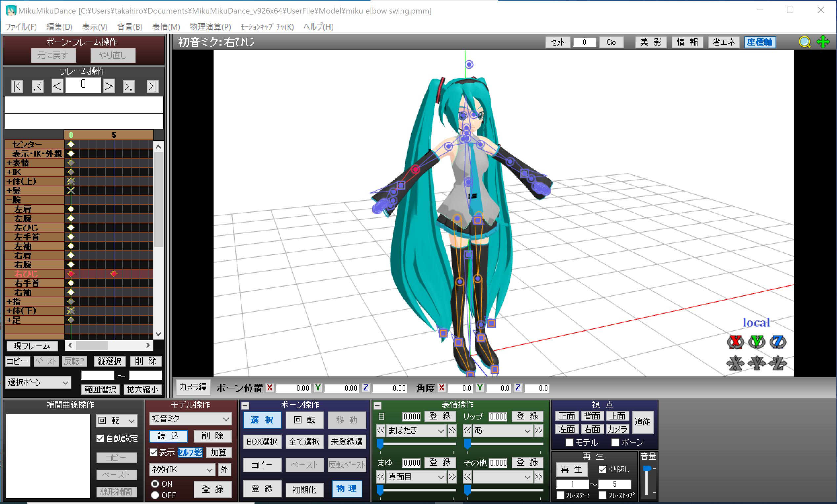
Task: Click the Y rotation axis icon
Action: coord(757,342)
